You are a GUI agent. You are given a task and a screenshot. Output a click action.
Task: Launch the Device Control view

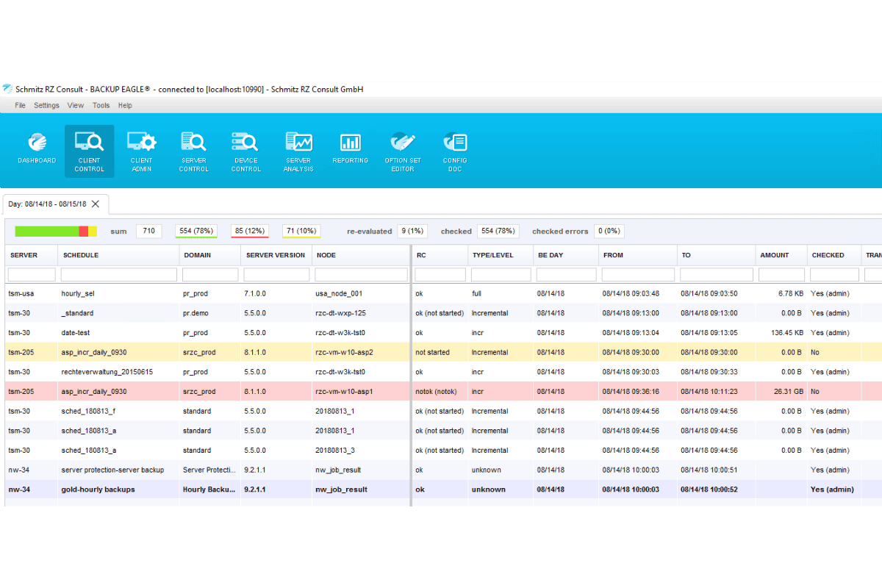point(245,151)
